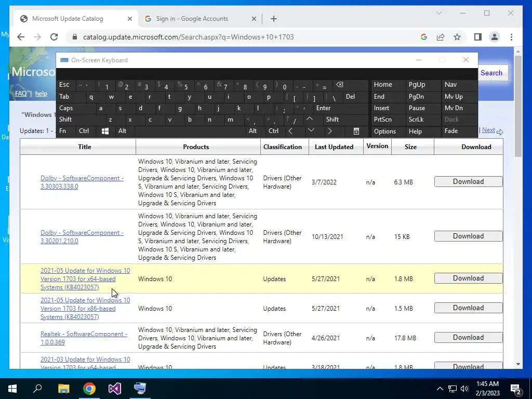Share this page using share icon
Viewport: 532px width, 399px height.
[441, 37]
